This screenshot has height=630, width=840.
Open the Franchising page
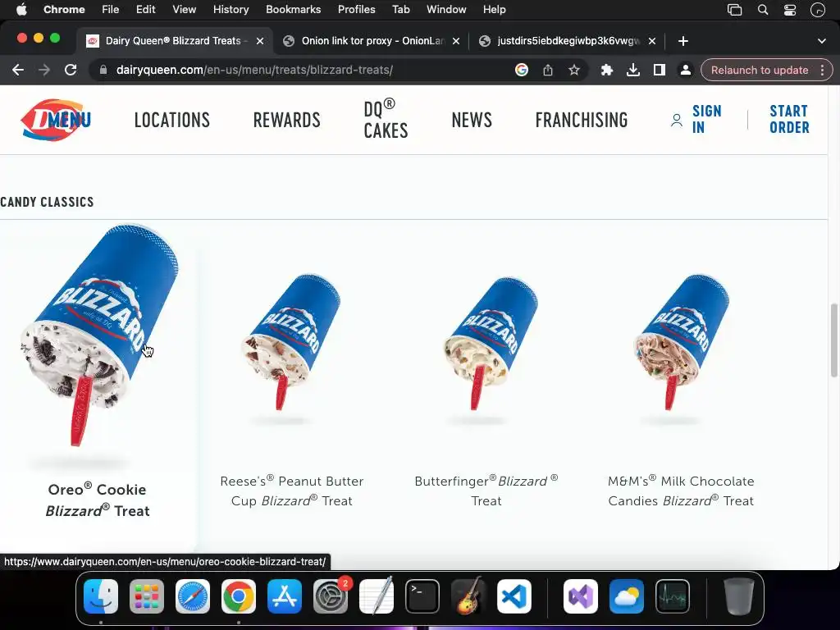coord(582,120)
